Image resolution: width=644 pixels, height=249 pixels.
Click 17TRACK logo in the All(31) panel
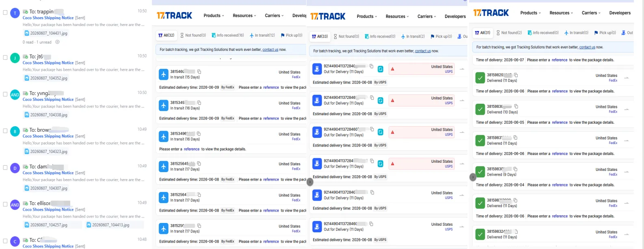pos(491,13)
